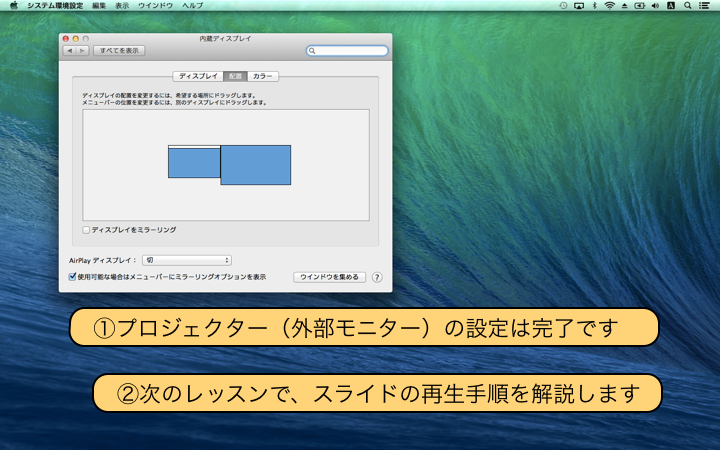The image size is (720, 450).
Task: Click the ウインドウを集める button
Action: pyautogui.click(x=329, y=277)
